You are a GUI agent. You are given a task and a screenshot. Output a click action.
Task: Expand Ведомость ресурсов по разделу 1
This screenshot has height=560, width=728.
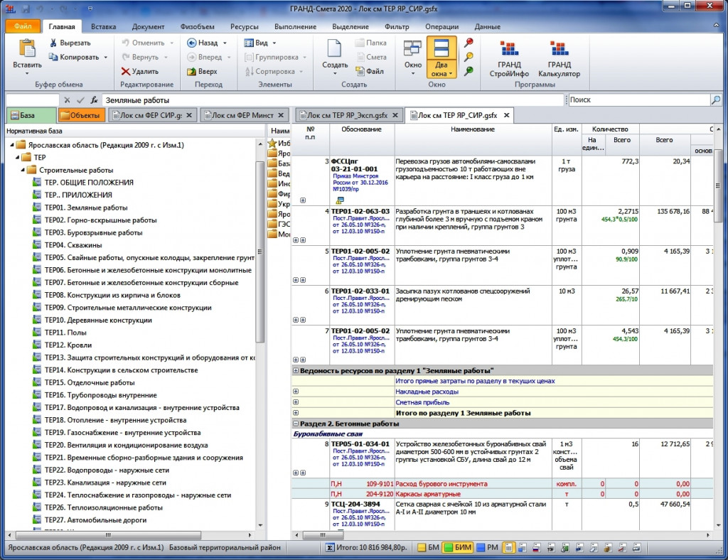click(x=295, y=371)
